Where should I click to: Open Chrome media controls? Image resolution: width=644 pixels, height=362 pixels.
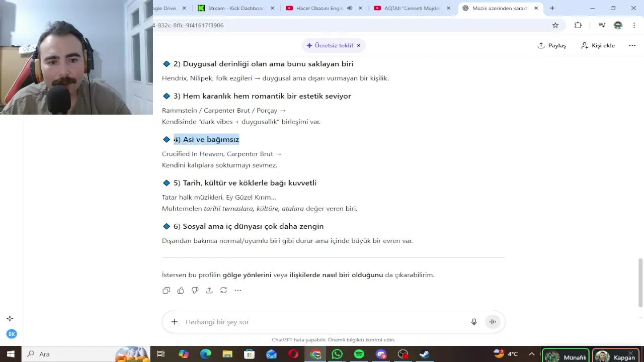(602, 25)
